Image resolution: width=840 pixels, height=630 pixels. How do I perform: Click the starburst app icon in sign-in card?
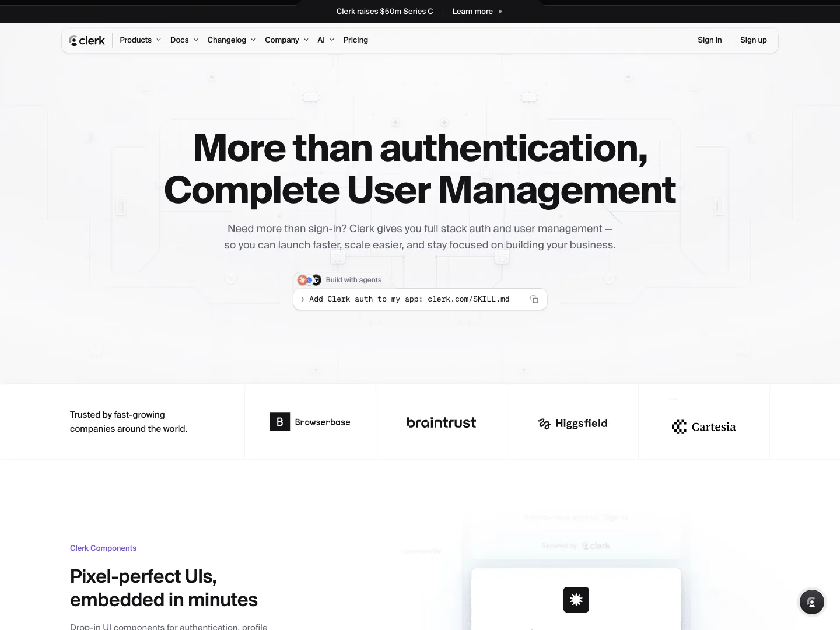coord(576,600)
